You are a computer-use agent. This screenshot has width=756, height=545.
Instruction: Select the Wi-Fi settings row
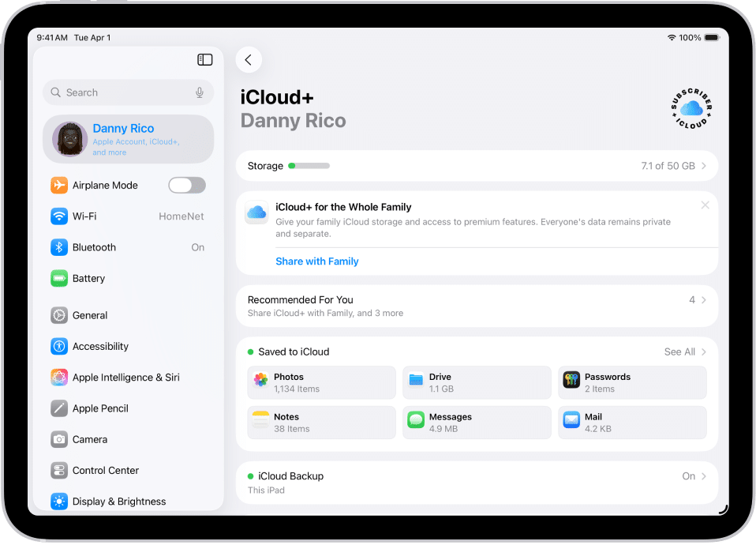[x=128, y=216]
